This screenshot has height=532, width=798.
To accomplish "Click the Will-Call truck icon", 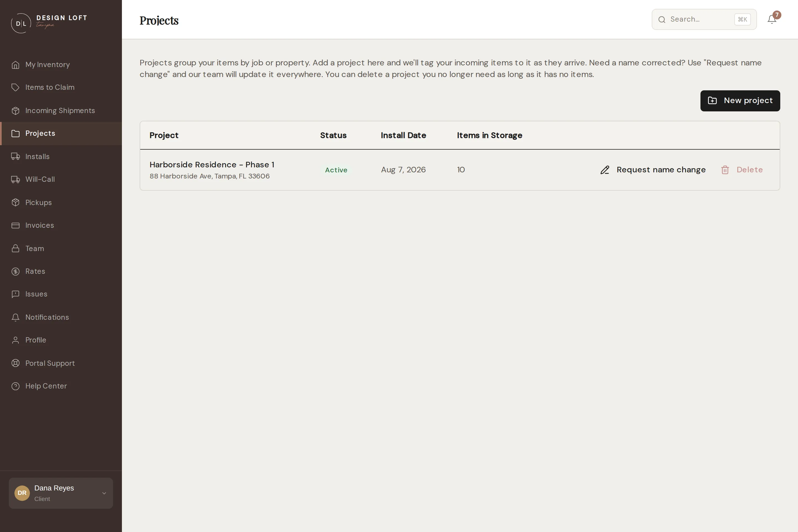I will (x=15, y=180).
